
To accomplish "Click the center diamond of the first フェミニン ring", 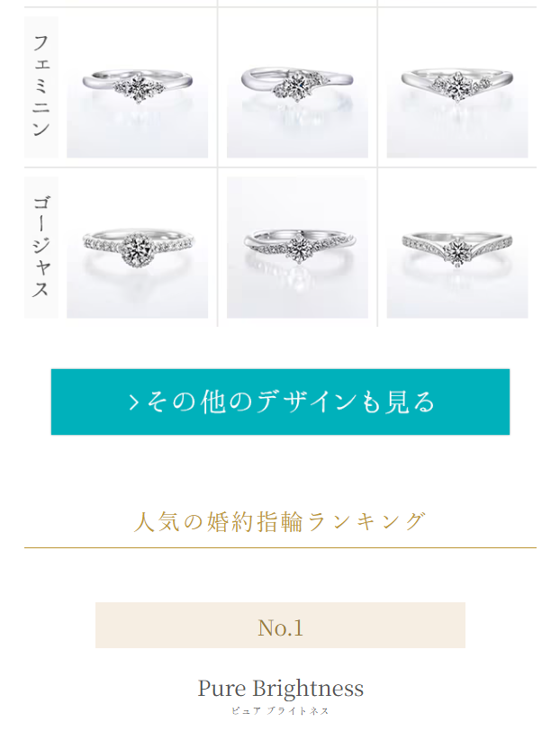I will click(x=138, y=87).
